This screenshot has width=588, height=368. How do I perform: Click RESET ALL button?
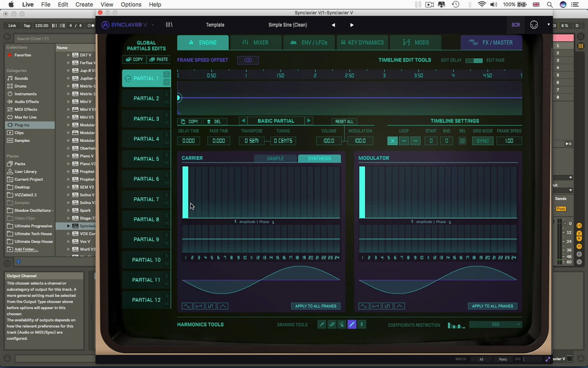[x=344, y=121]
